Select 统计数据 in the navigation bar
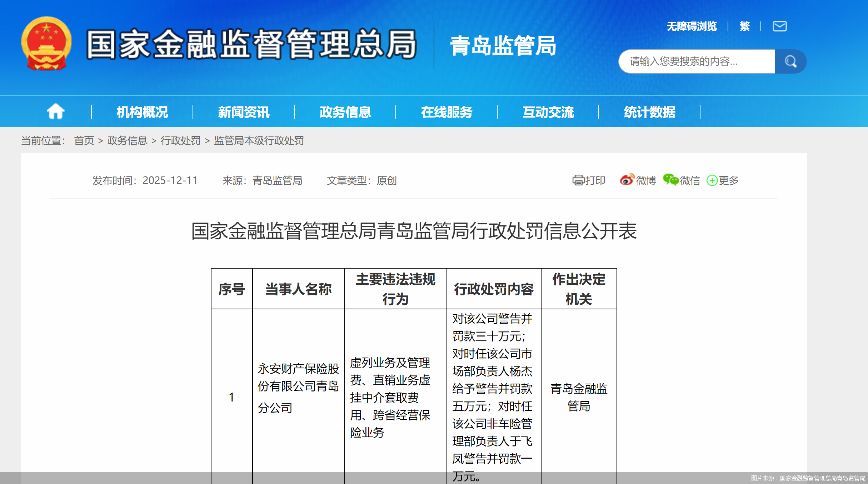The height and width of the screenshot is (484, 868). coord(649,112)
